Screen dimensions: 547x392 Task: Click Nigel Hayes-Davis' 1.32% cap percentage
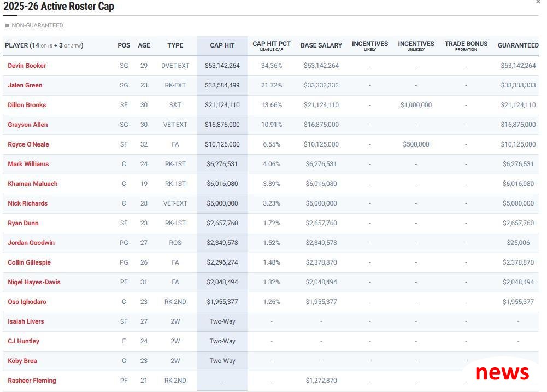[x=272, y=282]
